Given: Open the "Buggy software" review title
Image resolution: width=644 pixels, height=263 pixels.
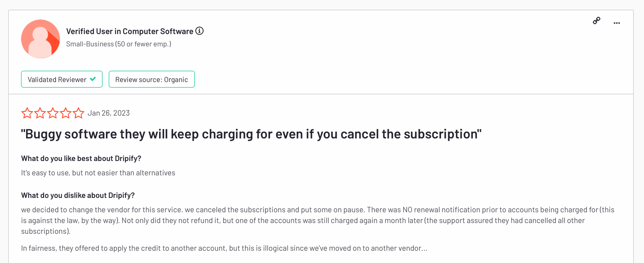Looking at the screenshot, I should click(251, 134).
